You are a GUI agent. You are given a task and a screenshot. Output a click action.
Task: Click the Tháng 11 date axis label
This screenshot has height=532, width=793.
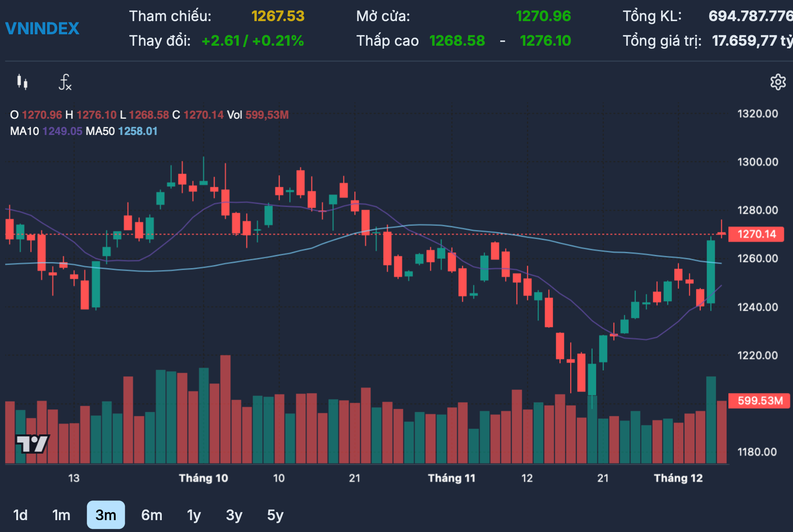pos(452,478)
